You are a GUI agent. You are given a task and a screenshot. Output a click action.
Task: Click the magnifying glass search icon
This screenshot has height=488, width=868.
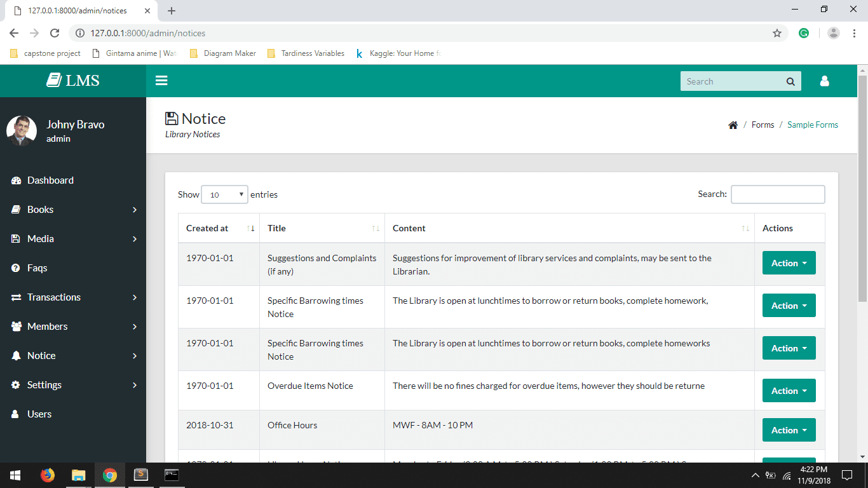pyautogui.click(x=790, y=81)
